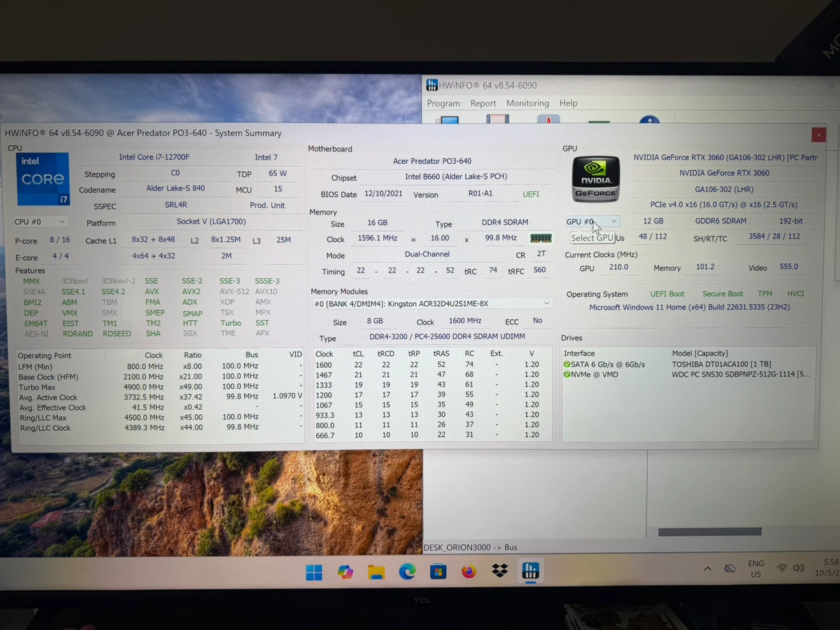Image resolution: width=840 pixels, height=630 pixels.
Task: Click 'Dual-Channel' memory mode
Action: point(427,254)
